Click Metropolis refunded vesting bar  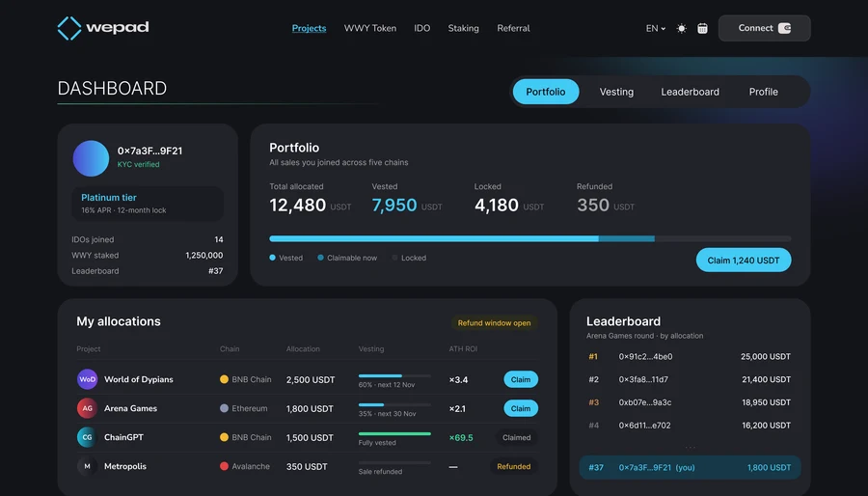click(x=394, y=462)
